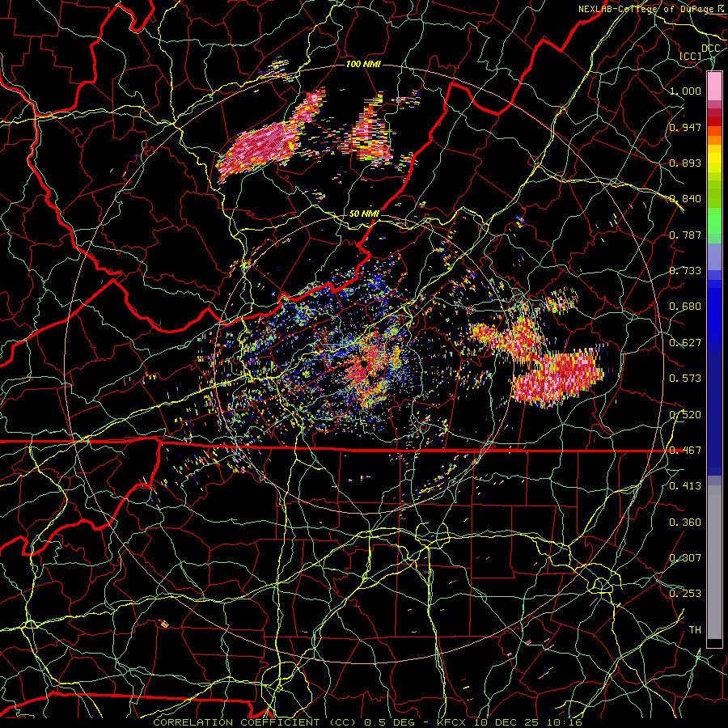Select the 0.787 color scale value

[x=685, y=235]
